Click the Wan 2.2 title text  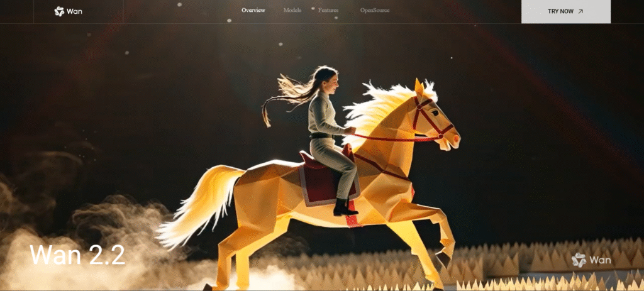[77, 255]
